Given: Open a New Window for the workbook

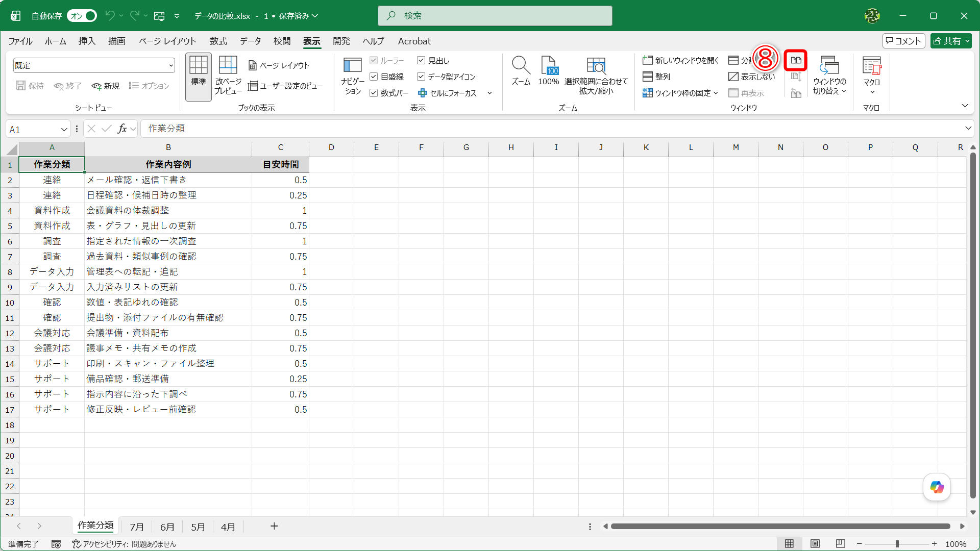Looking at the screenshot, I should point(680,60).
